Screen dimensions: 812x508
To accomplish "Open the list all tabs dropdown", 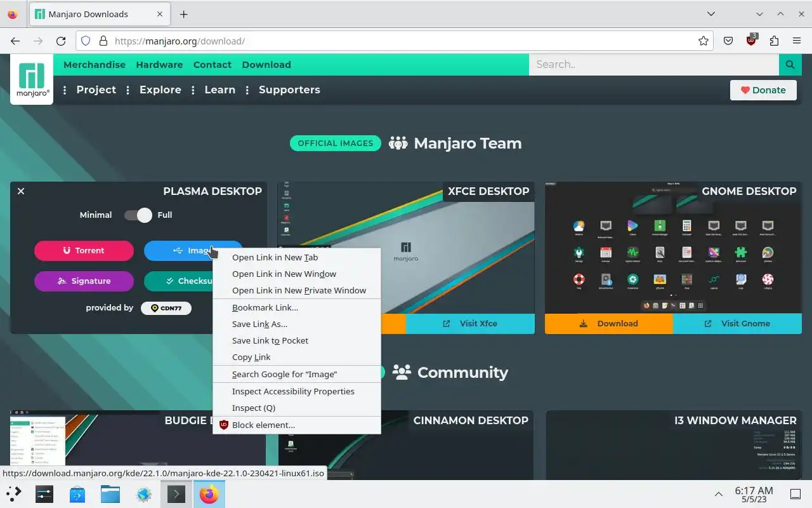I will pos(711,14).
